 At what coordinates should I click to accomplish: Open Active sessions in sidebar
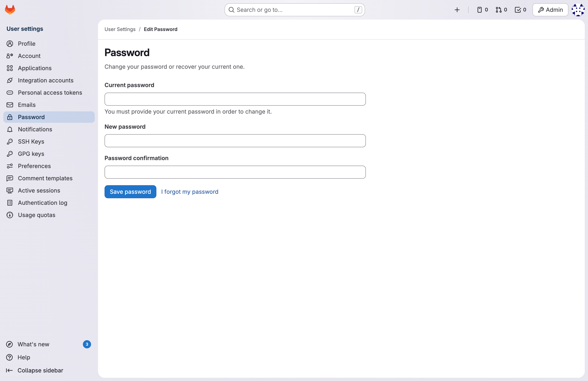coord(39,190)
